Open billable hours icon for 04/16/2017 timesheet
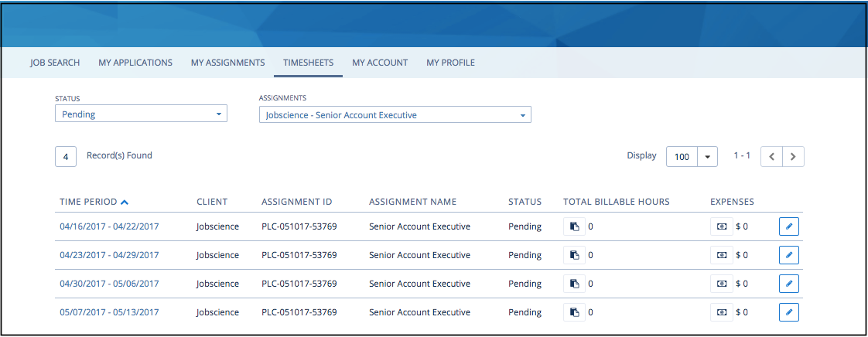868x337 pixels. [574, 226]
